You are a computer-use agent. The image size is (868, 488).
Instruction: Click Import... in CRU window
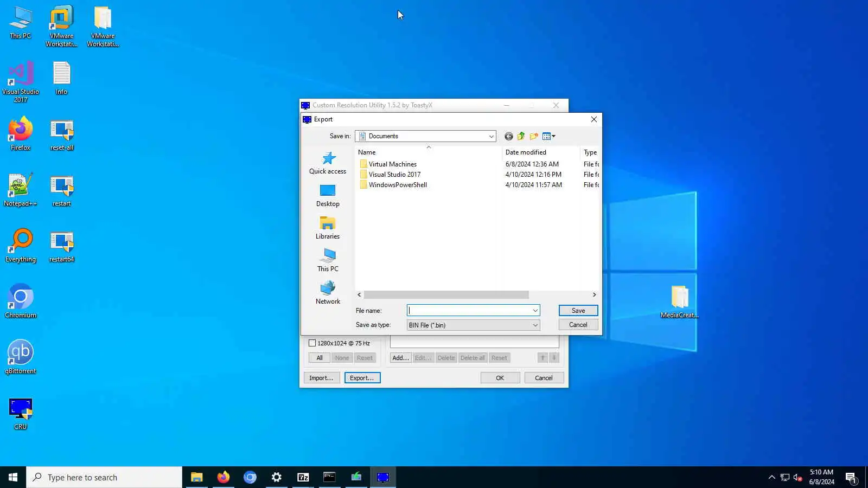tap(321, 378)
